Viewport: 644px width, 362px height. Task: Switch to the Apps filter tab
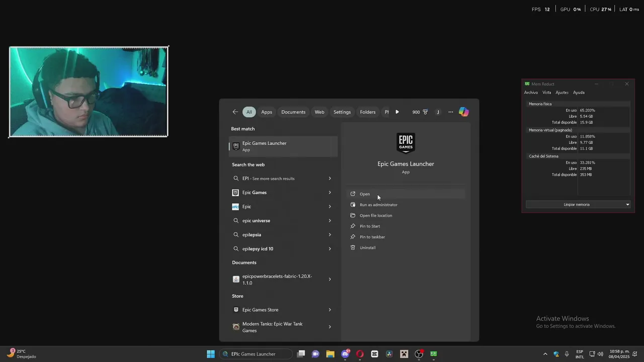267,112
